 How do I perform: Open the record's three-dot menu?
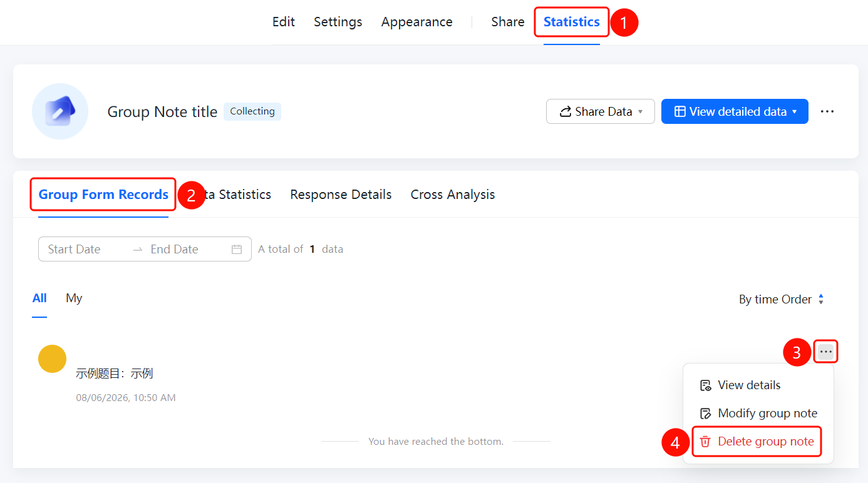826,352
